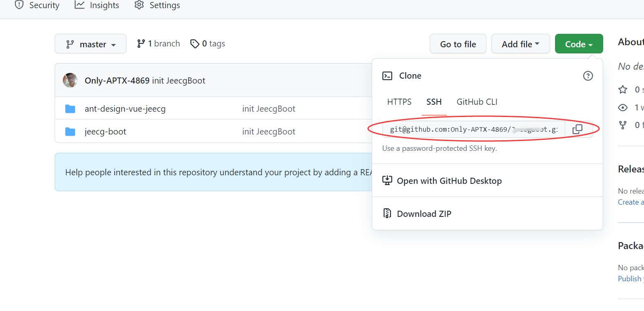Switch to the HTTPS clone tab
This screenshot has height=311, width=644.
[399, 102]
